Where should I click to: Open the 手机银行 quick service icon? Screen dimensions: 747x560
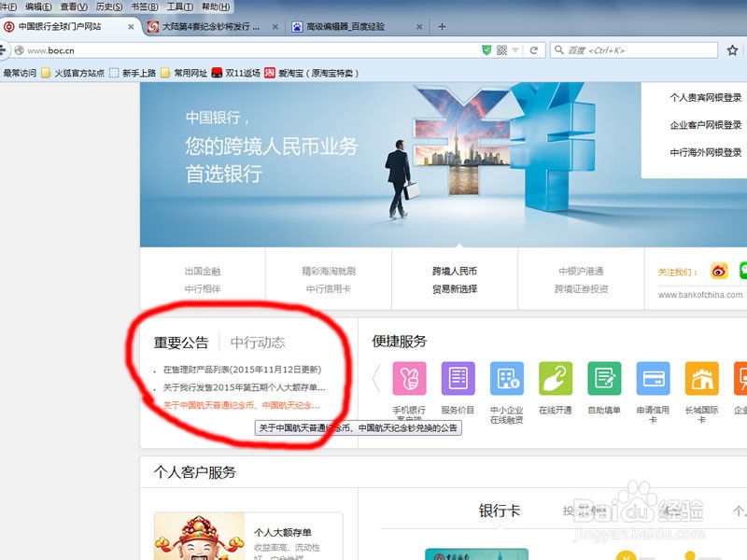(x=409, y=378)
